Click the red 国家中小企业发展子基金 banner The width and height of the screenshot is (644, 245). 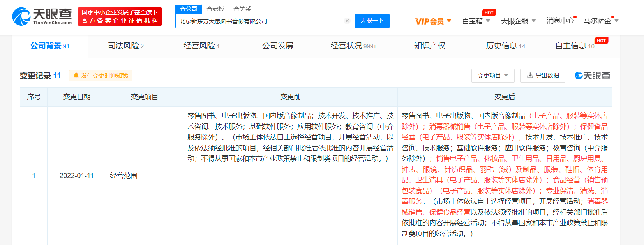pos(120,17)
